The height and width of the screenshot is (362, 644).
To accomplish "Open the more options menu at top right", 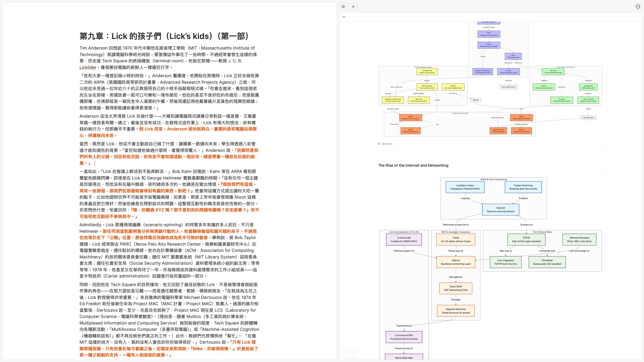I will (638, 6).
